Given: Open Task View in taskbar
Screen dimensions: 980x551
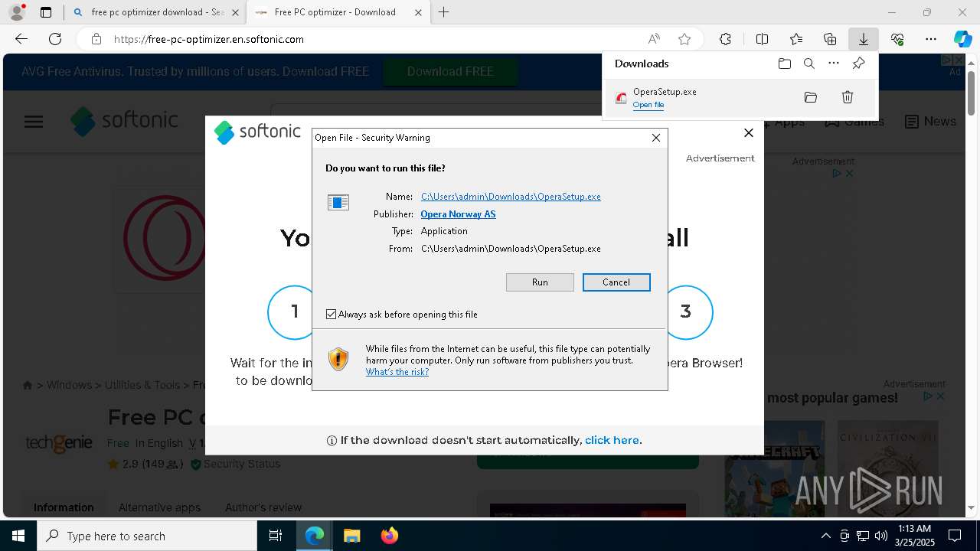Looking at the screenshot, I should pos(276,536).
